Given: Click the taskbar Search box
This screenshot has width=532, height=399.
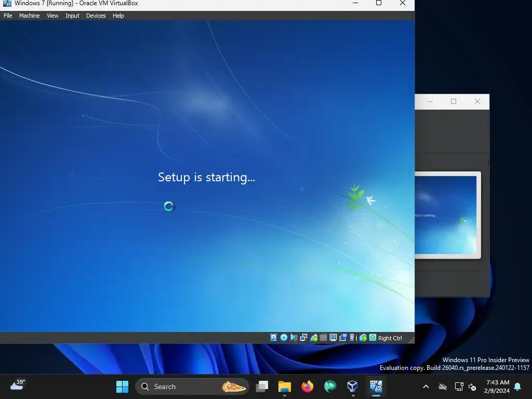Looking at the screenshot, I should click(192, 387).
